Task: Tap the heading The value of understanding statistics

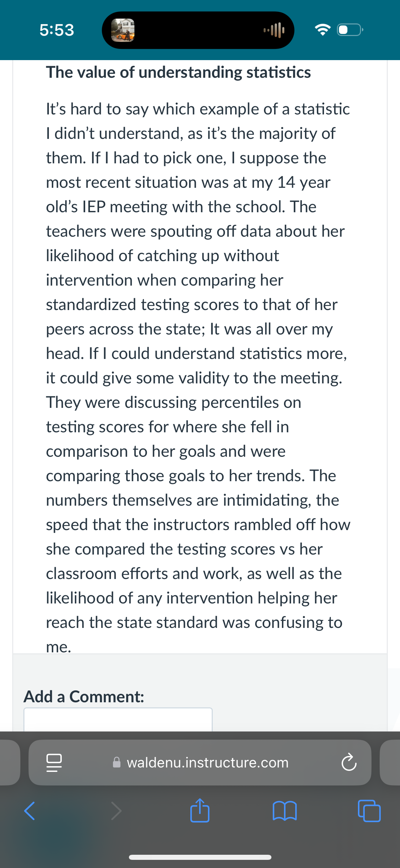Action: 178,72
